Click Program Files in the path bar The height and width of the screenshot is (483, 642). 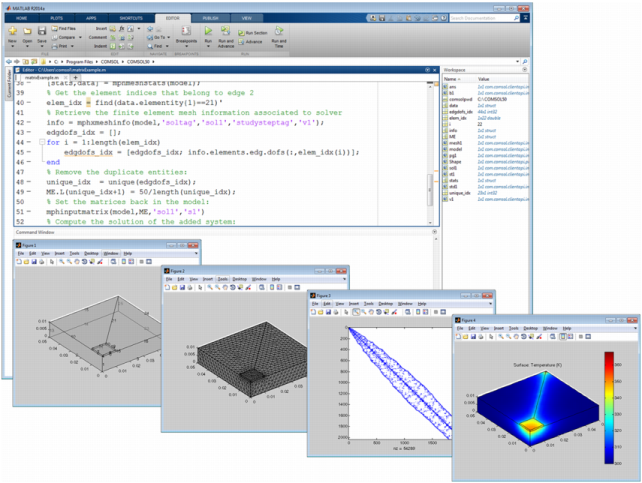click(x=80, y=62)
